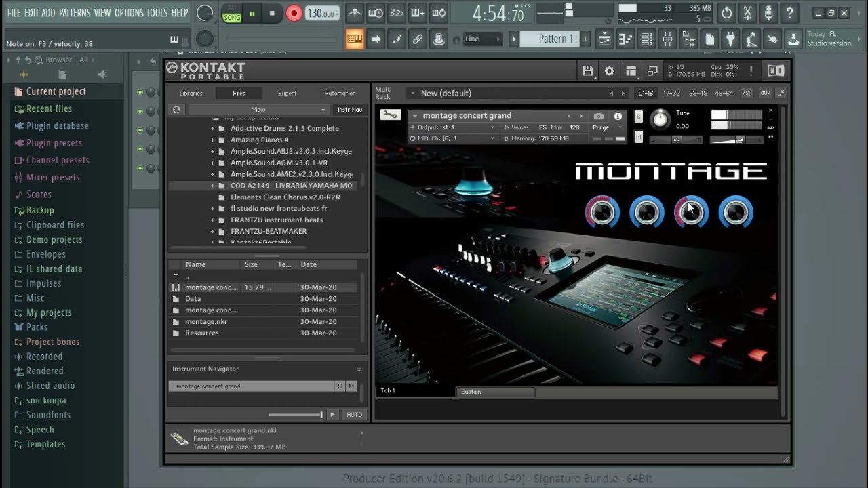Open the Multi Rack preset dropdown arrow
868x488 pixels.
point(412,93)
